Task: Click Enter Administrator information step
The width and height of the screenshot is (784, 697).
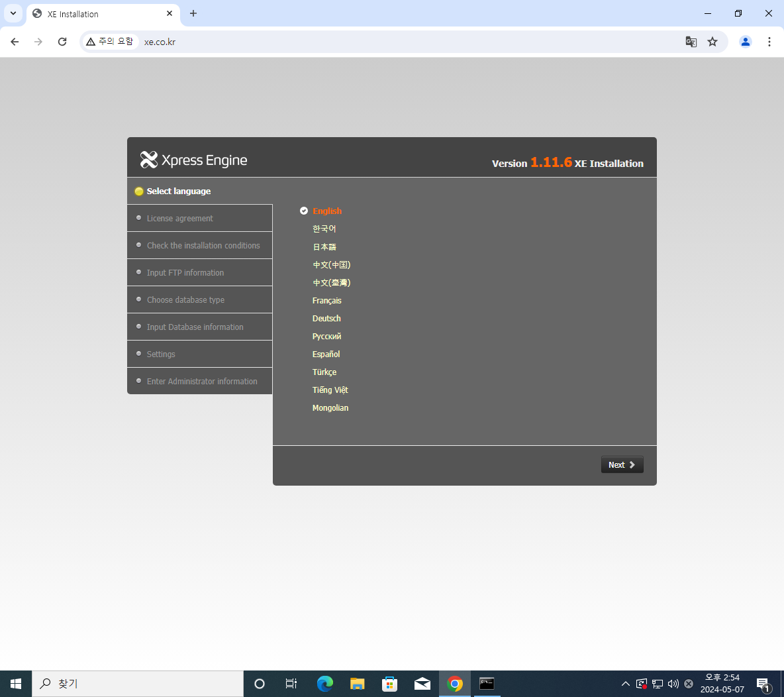Action: [x=199, y=381]
